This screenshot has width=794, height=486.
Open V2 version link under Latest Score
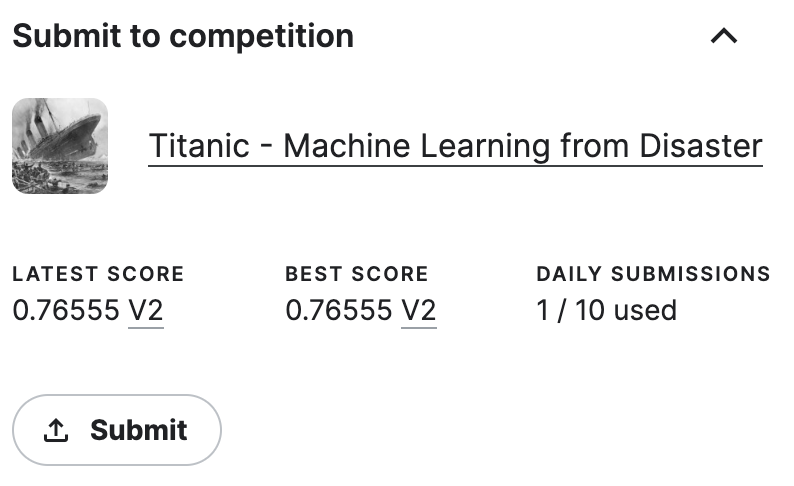[x=146, y=310]
